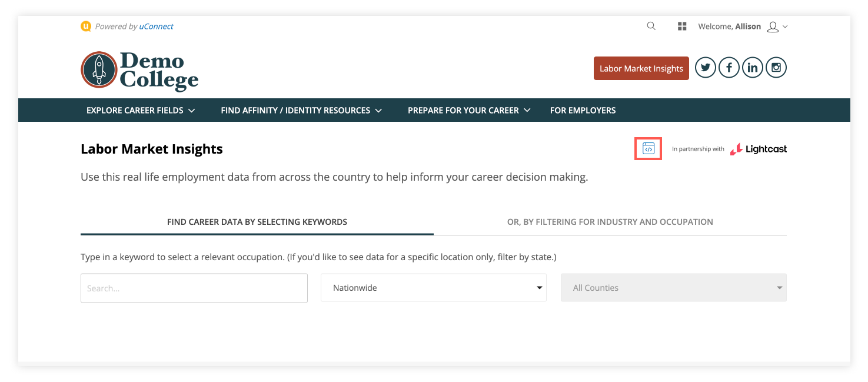Screen dimensions: 868x382
Task: Click the Labor Market Insights button
Action: pyautogui.click(x=641, y=68)
